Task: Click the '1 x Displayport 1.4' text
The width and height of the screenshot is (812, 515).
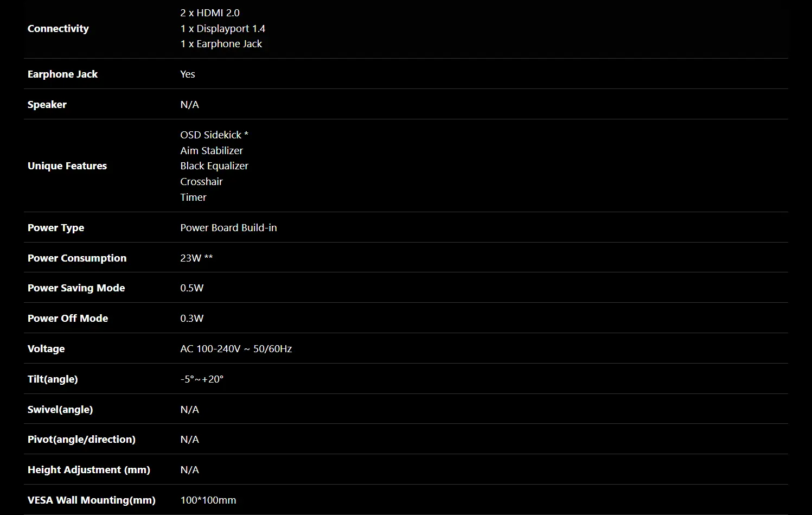Action: click(x=222, y=29)
